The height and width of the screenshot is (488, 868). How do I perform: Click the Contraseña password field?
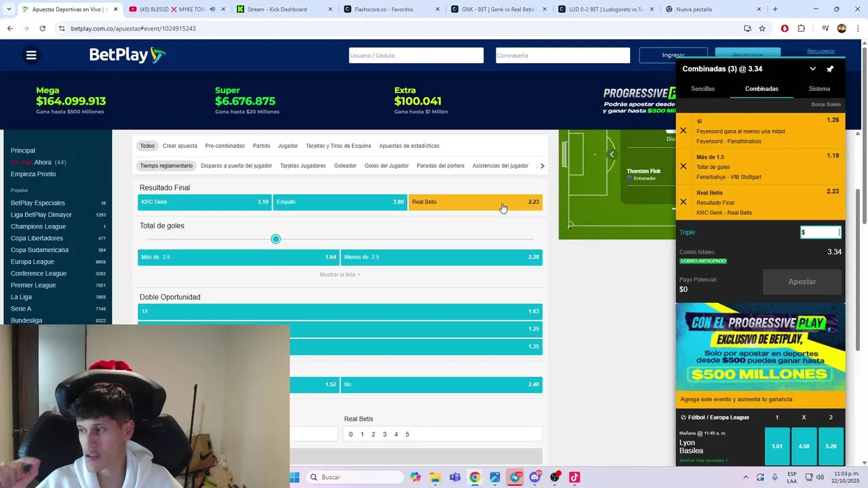[563, 56]
